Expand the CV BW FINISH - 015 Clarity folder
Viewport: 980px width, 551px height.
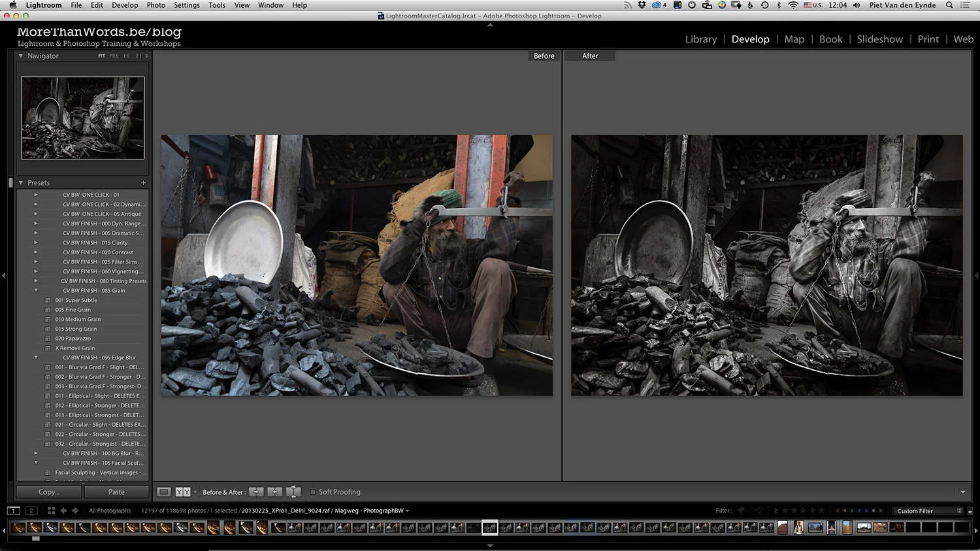(36, 242)
